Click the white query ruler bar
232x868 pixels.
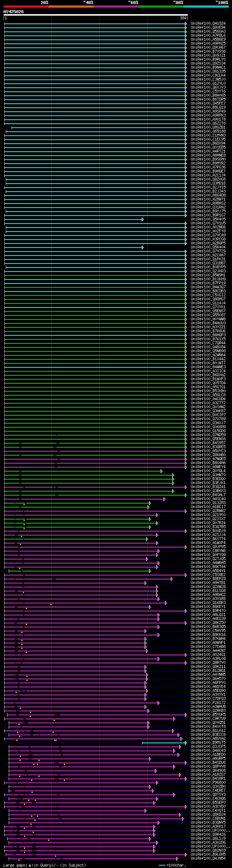point(96,15)
